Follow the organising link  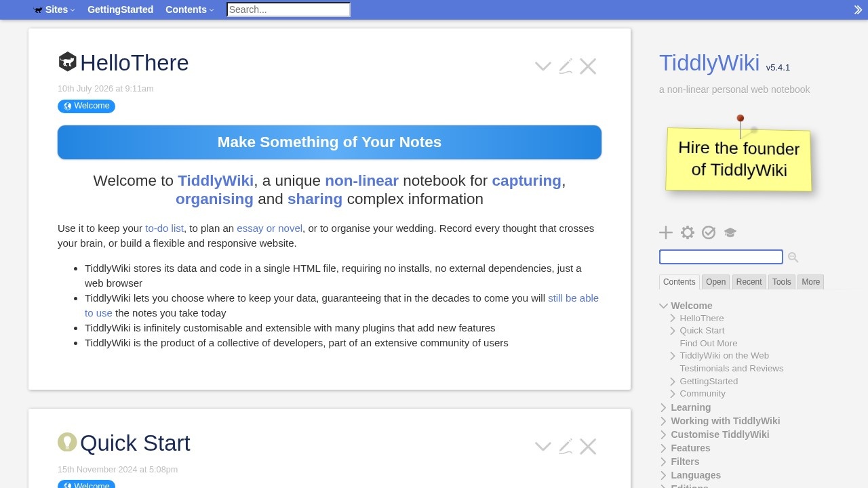(x=214, y=199)
